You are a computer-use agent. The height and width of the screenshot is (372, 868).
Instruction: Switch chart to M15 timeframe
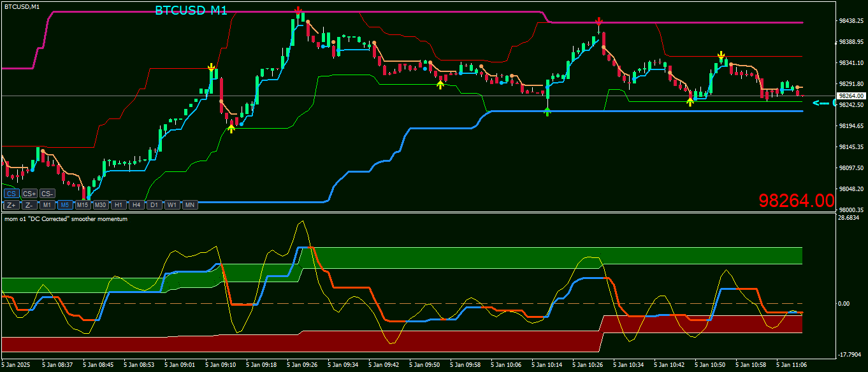click(x=83, y=205)
